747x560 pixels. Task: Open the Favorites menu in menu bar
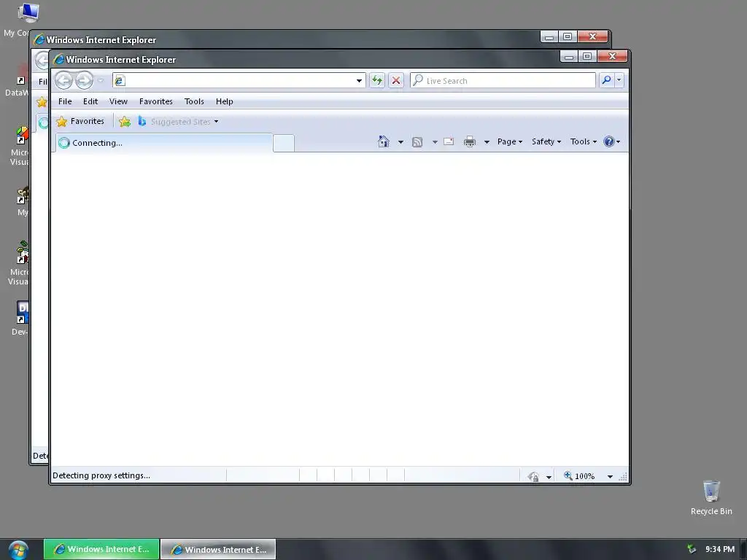[x=156, y=101]
